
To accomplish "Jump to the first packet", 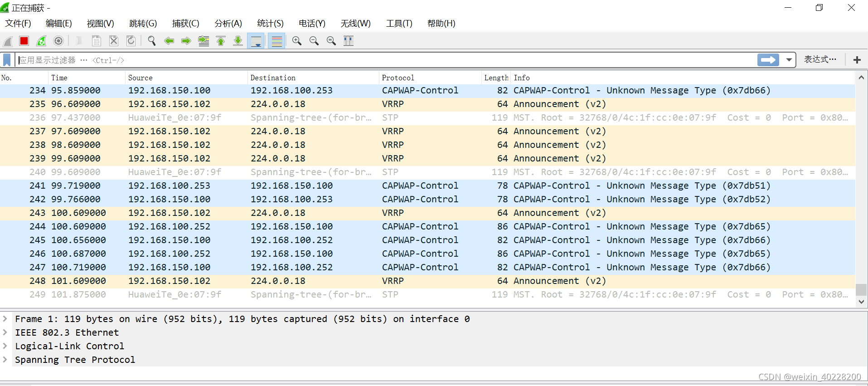I will 221,41.
